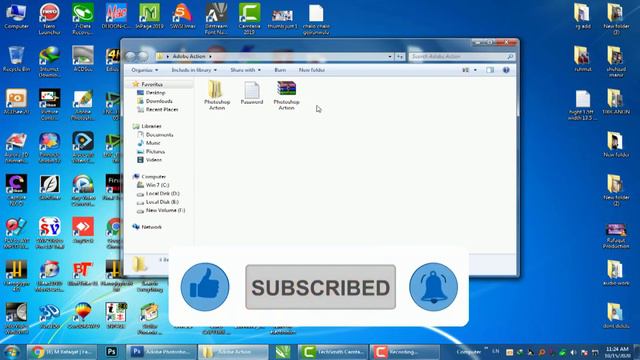
Task: Launch 7-Data Recovery desktop shortcut
Action: pyautogui.click(x=83, y=19)
